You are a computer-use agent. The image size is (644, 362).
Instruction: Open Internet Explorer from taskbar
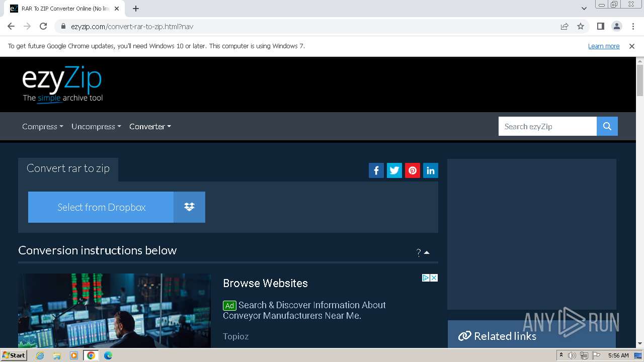tap(40, 355)
